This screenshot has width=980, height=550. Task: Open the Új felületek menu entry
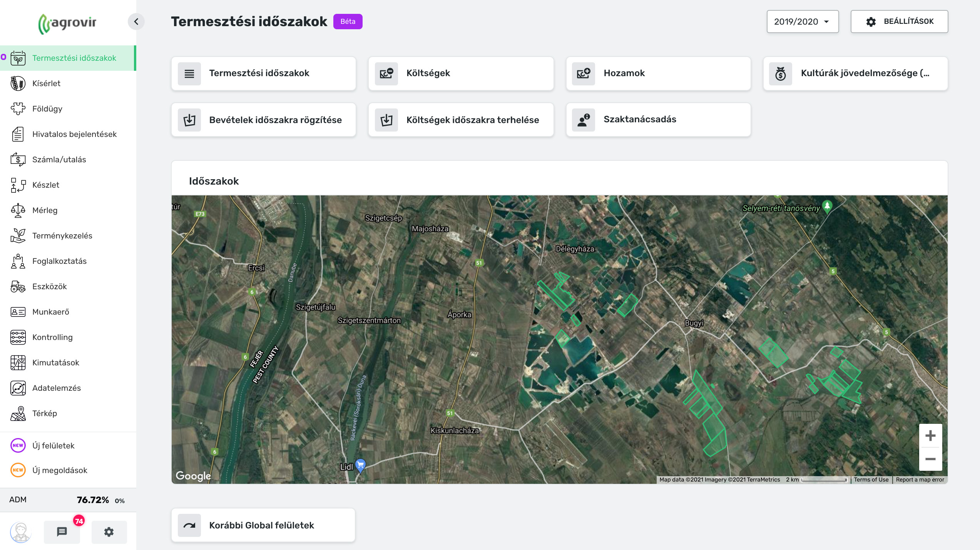67,446
